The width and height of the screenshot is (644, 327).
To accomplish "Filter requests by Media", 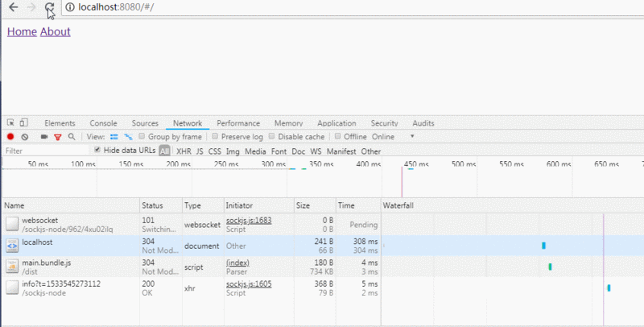I will tap(255, 151).
